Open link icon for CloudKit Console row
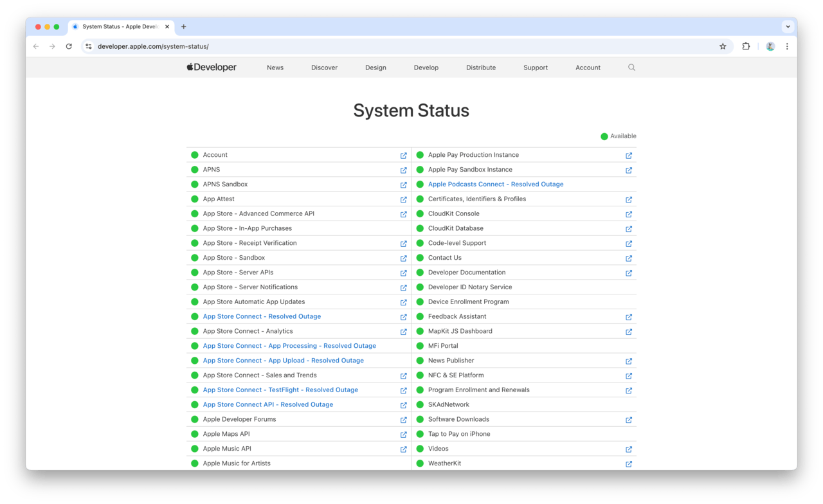 [x=629, y=214]
